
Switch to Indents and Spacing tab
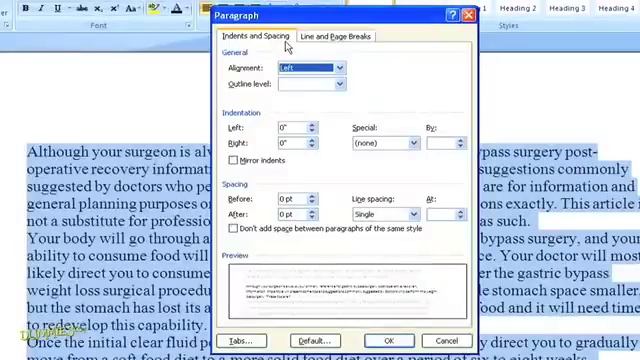click(256, 36)
